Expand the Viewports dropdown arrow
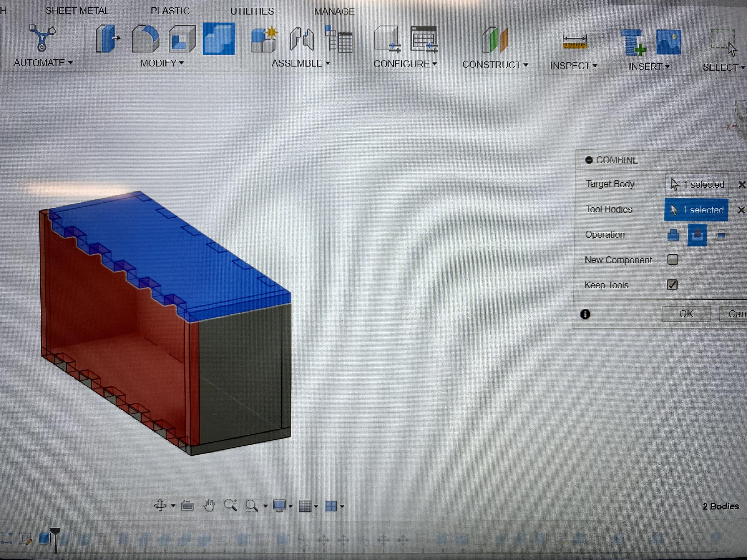This screenshot has width=747, height=560. tap(342, 506)
